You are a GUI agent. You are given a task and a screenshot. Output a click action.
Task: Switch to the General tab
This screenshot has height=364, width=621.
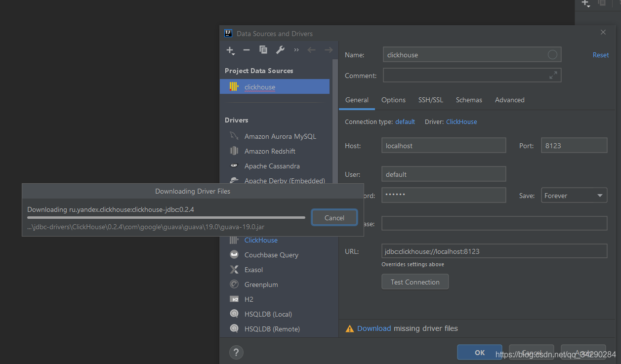(x=357, y=100)
